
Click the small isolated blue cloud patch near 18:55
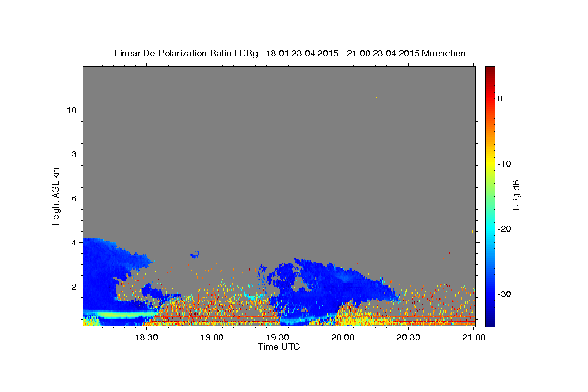click(195, 254)
